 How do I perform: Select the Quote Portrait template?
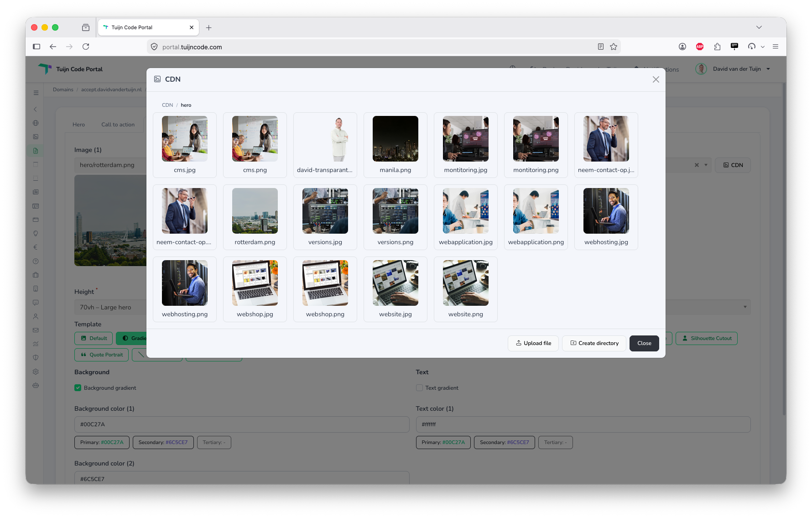102,355
